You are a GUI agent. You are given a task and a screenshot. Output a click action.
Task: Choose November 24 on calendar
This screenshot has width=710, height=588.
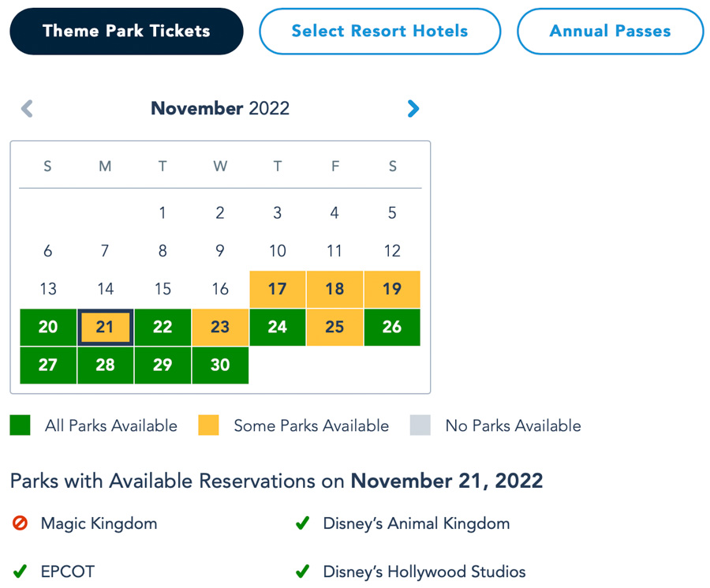click(x=277, y=327)
